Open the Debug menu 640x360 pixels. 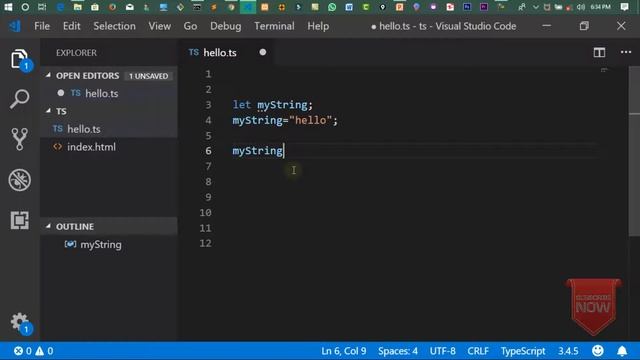pos(225,26)
